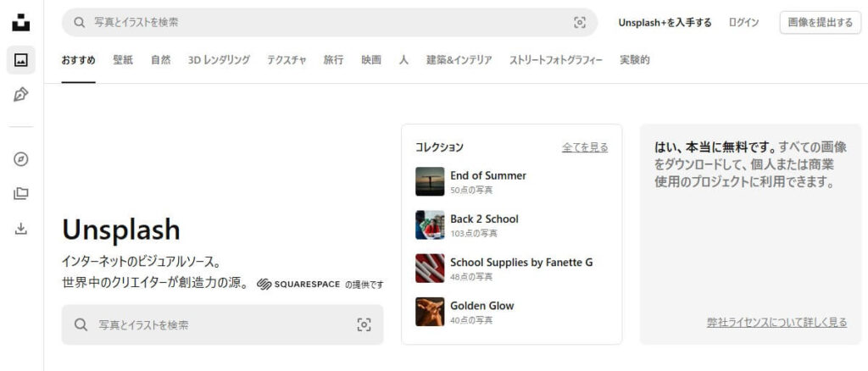
Task: Open the collections icon in sidebar
Action: [21, 194]
